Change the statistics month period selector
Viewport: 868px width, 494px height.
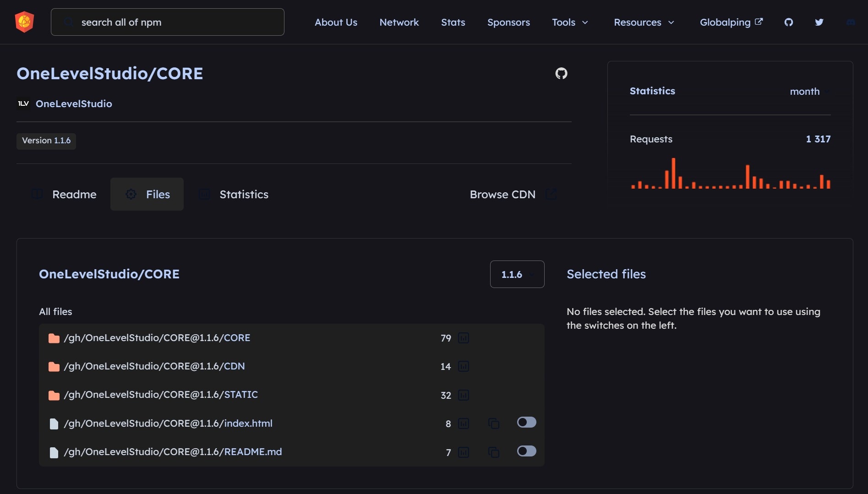point(808,91)
